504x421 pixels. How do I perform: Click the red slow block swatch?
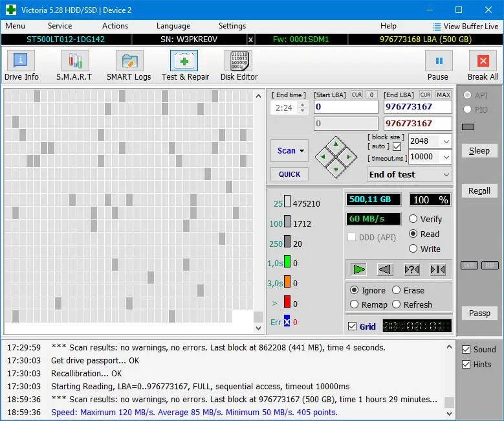[287, 302]
